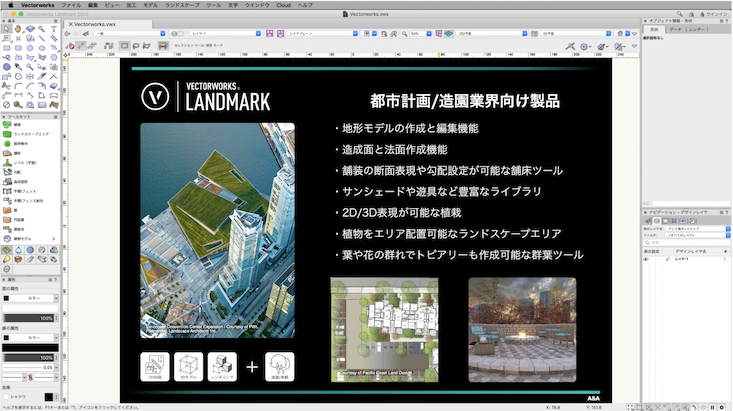Select the arrow Selection tool in Basic palette
The height and width of the screenshot is (411, 733).
(7, 29)
